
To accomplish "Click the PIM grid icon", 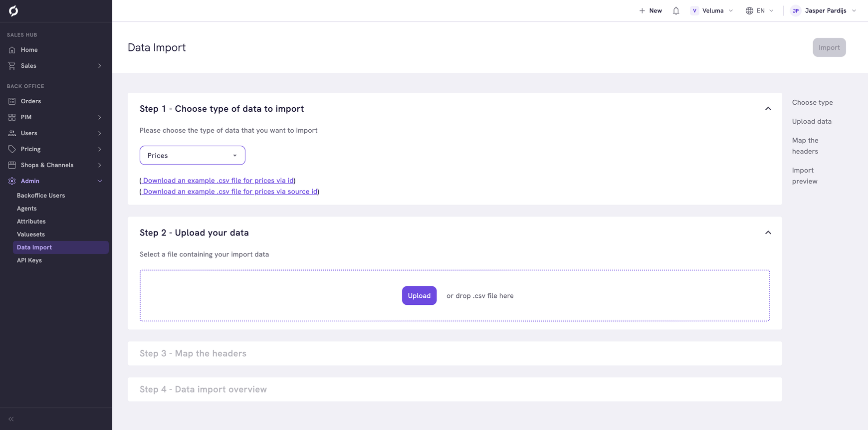I will [12, 117].
